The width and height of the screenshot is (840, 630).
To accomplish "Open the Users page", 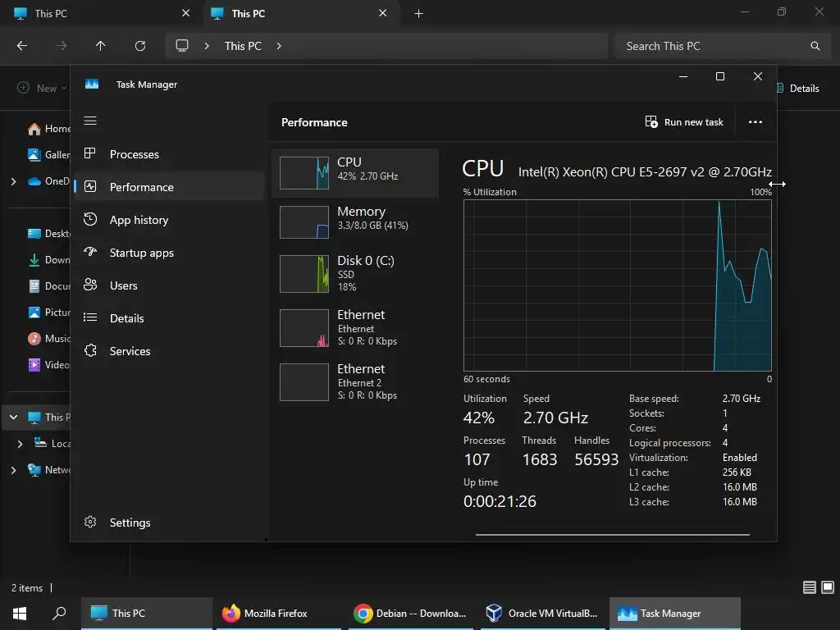I will point(169,285).
